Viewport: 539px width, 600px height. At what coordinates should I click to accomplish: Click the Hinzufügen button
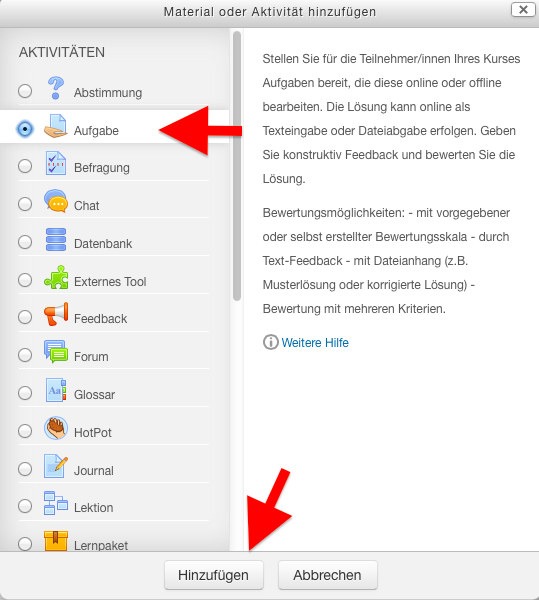(214, 575)
